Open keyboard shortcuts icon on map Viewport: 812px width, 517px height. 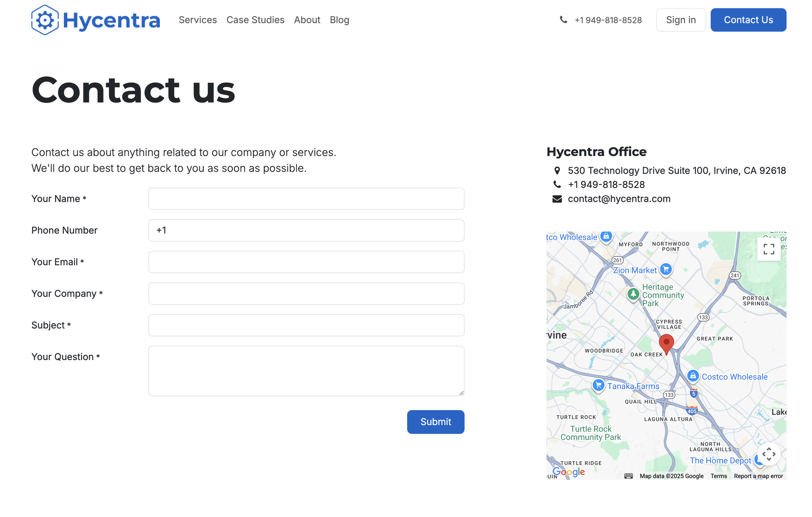click(628, 476)
